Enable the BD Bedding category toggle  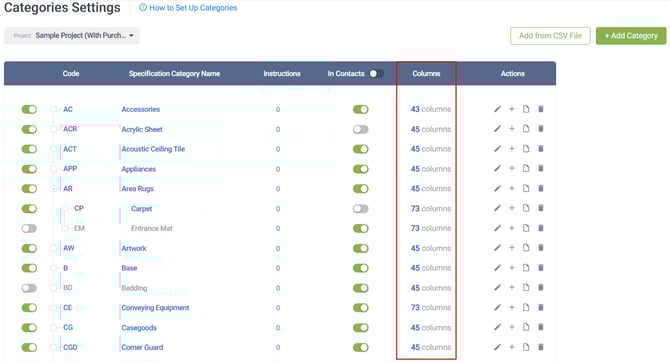click(29, 288)
